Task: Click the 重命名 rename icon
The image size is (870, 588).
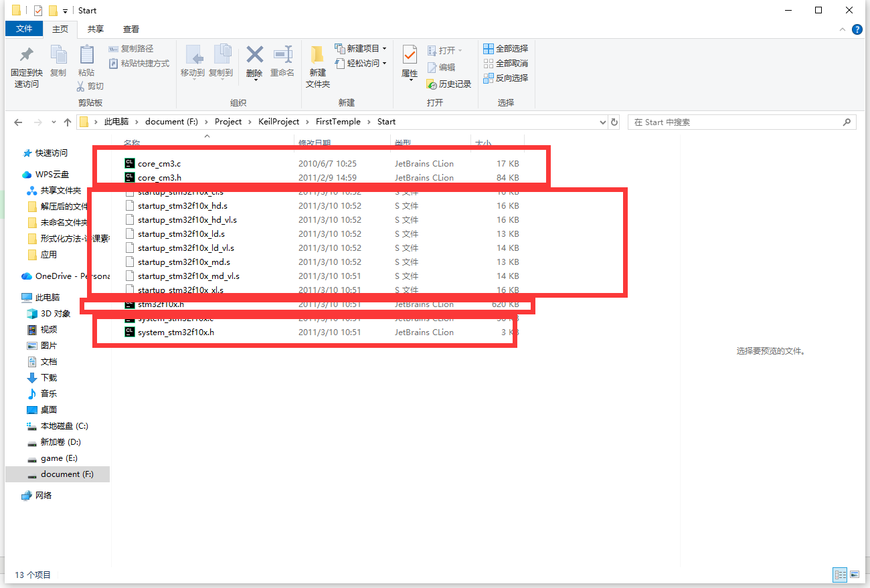Action: tap(282, 54)
